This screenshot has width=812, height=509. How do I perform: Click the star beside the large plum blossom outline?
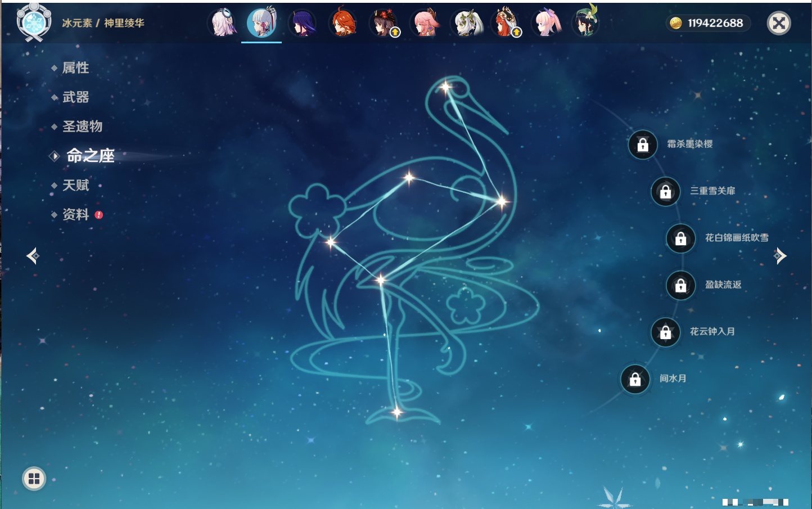(331, 242)
